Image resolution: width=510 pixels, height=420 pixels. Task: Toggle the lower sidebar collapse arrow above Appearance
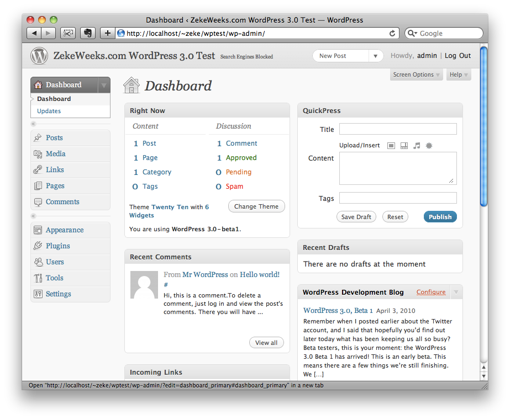point(33,216)
